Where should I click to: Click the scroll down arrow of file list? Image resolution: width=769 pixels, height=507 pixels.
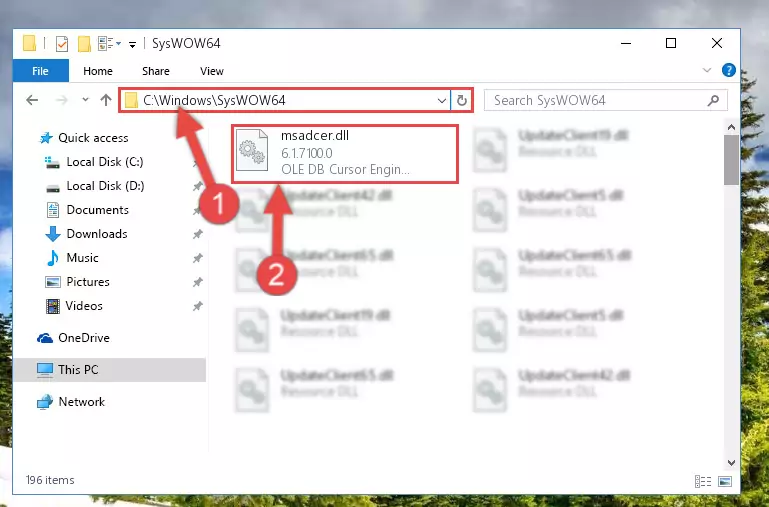pos(731,463)
